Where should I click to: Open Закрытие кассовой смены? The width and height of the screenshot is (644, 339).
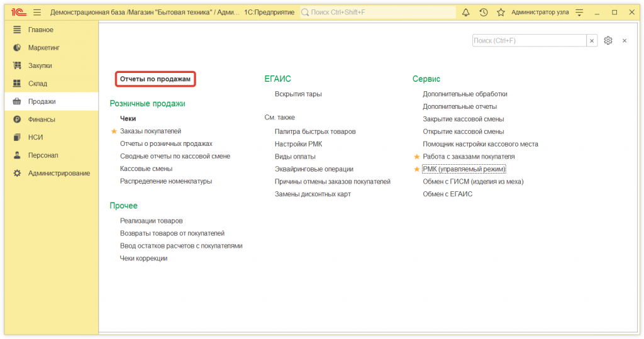point(463,119)
